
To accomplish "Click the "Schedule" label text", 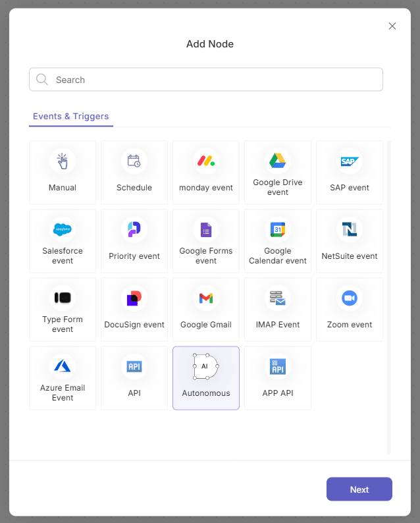I will coord(134,188).
